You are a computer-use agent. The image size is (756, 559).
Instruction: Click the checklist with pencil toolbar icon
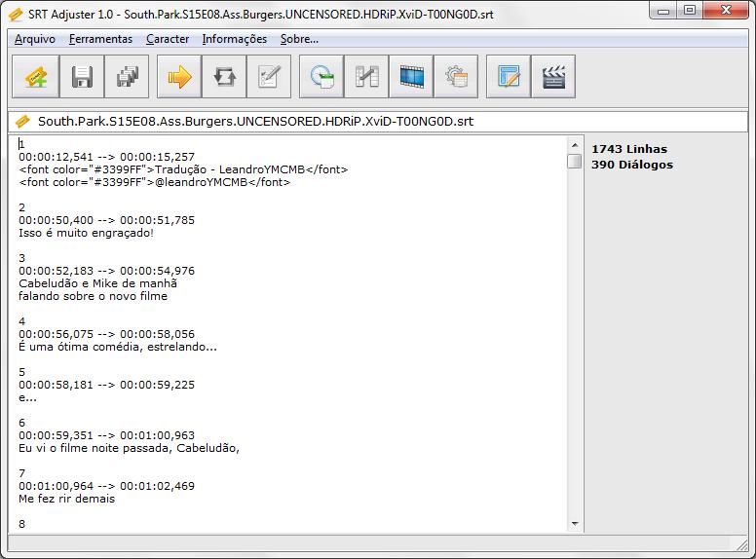pos(269,77)
